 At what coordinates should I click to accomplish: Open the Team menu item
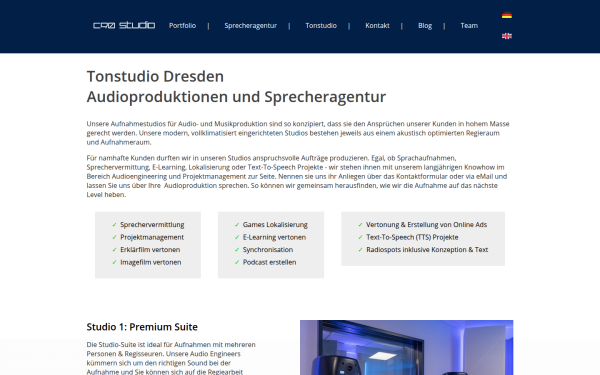[469, 26]
